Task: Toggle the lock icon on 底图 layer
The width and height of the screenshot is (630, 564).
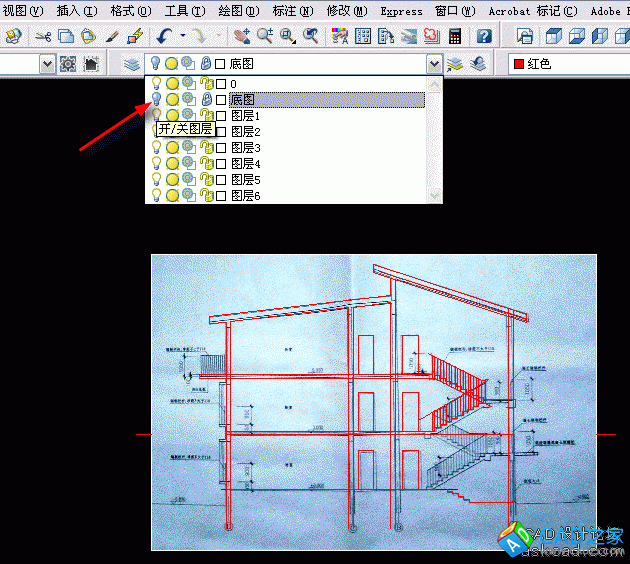Action: [x=206, y=100]
